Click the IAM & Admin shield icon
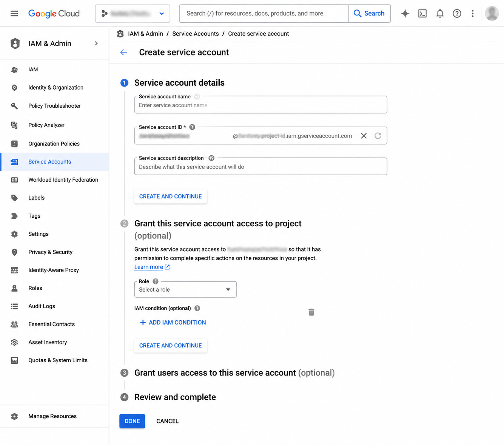The width and height of the screenshot is (504, 445). tap(15, 43)
